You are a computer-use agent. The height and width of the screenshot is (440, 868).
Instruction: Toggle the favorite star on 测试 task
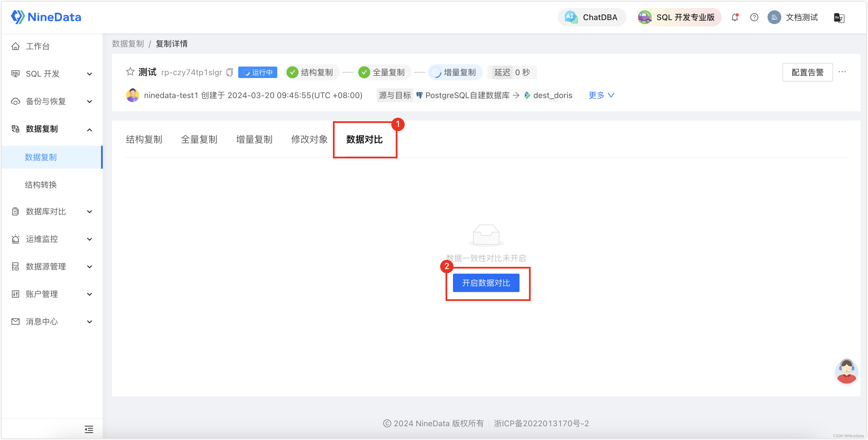130,71
